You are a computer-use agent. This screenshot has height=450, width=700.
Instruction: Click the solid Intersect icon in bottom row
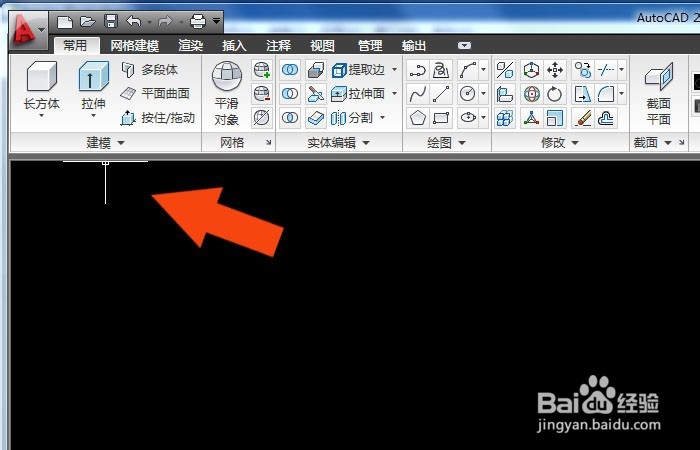[290, 118]
